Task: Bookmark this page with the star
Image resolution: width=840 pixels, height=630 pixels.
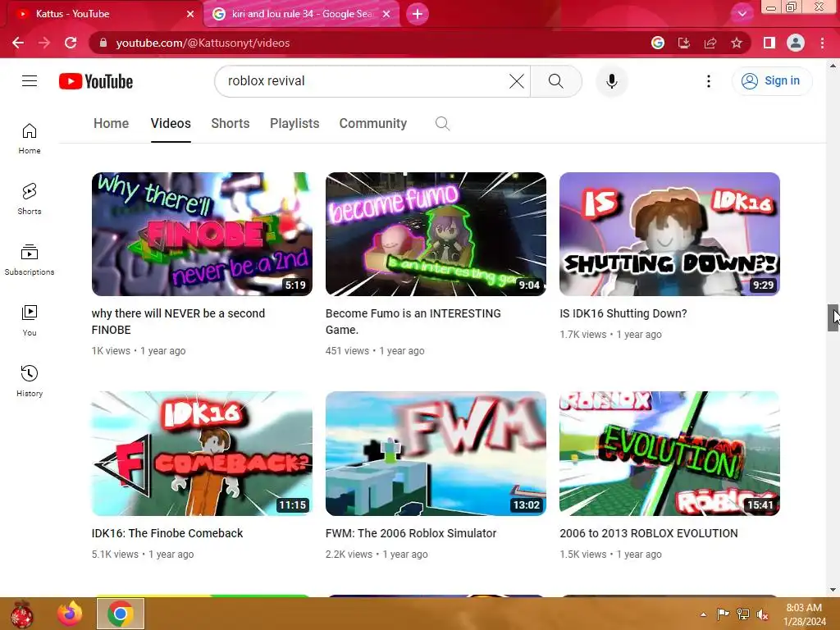Action: (737, 43)
